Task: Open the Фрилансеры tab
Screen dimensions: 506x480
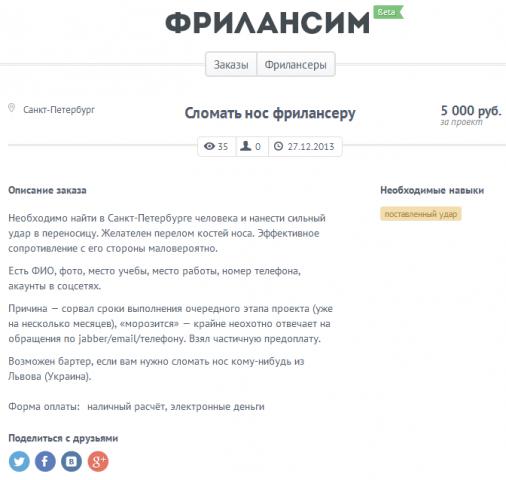Action: [x=296, y=64]
